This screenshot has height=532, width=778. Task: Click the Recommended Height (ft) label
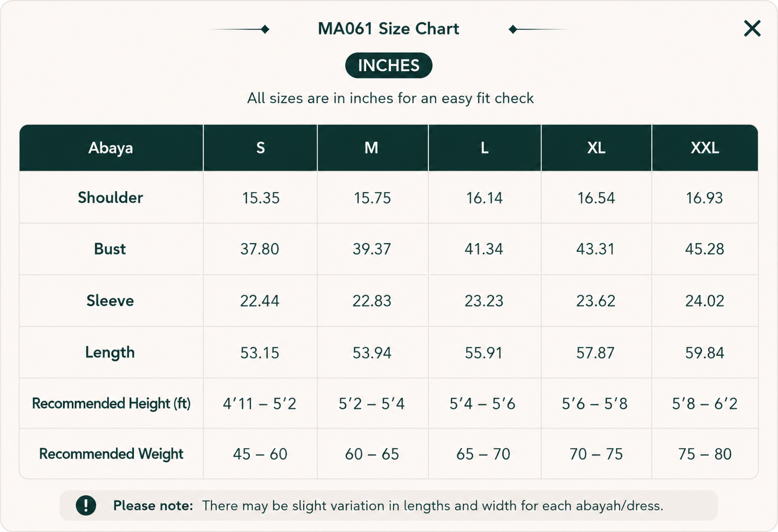(x=111, y=403)
